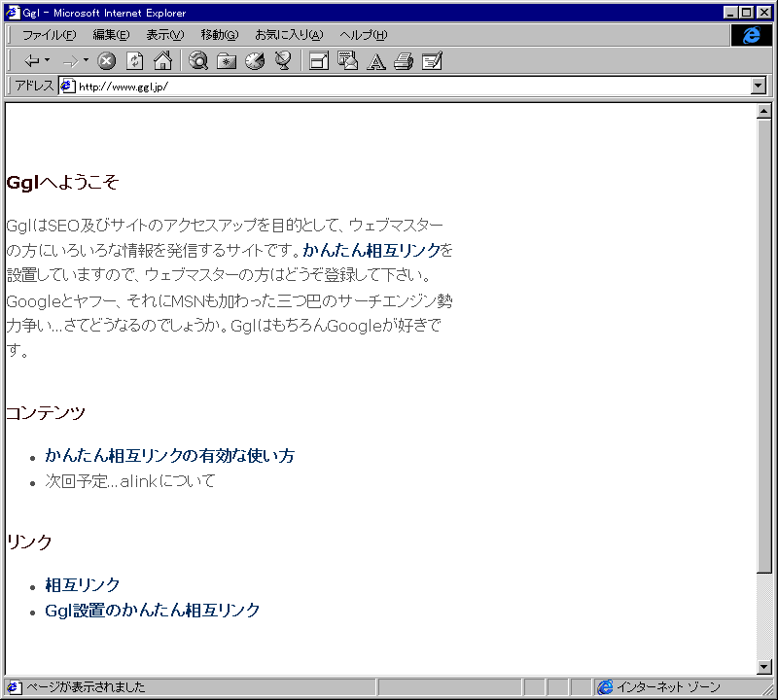
Task: Print the page using the printer icon
Action: pos(404,61)
